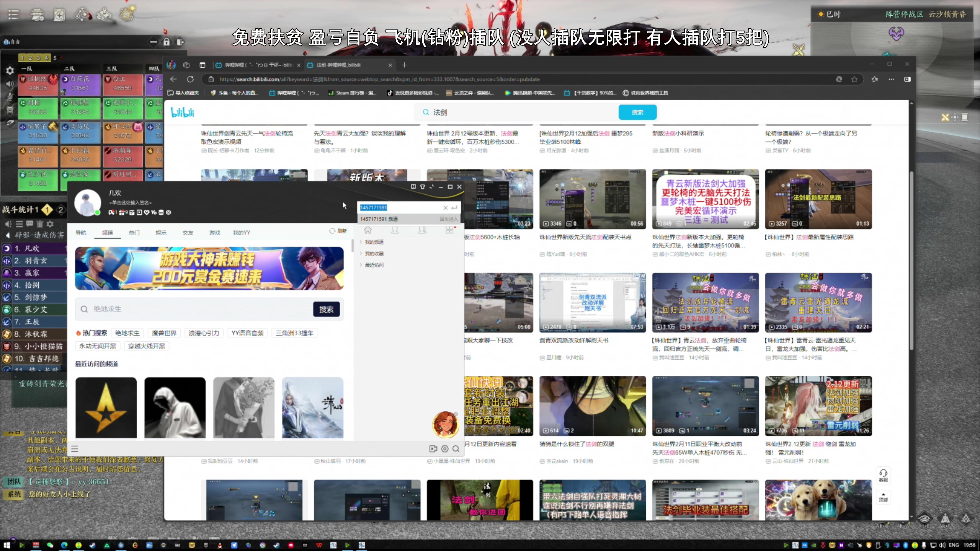Screen dimensions: 980x551
Task: Open YY message board icon in title bar
Action: pos(413,187)
